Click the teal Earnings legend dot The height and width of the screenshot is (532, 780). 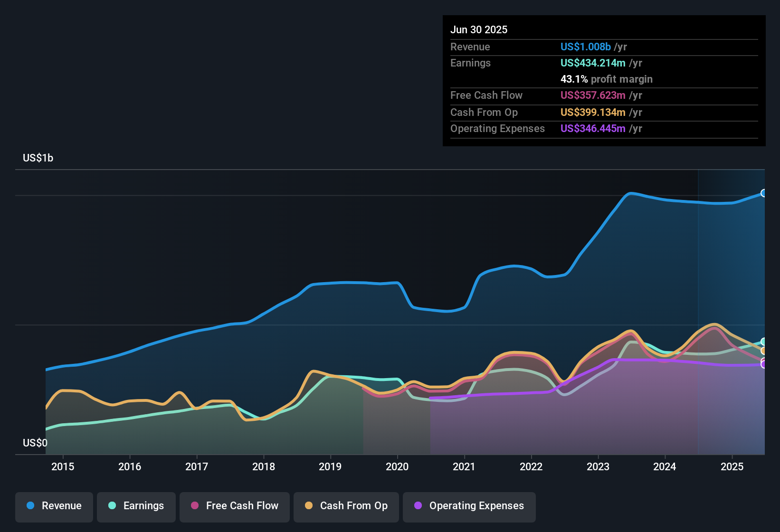pos(112,506)
